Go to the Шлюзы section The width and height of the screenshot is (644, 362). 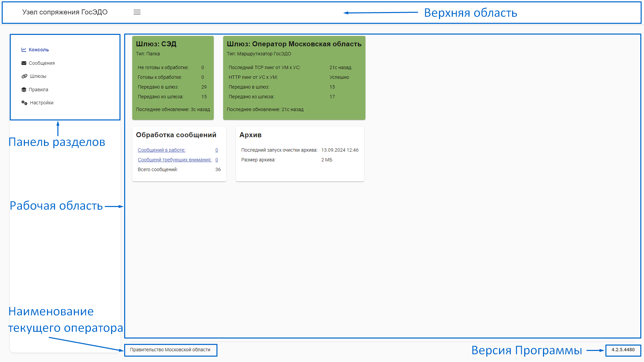click(38, 76)
